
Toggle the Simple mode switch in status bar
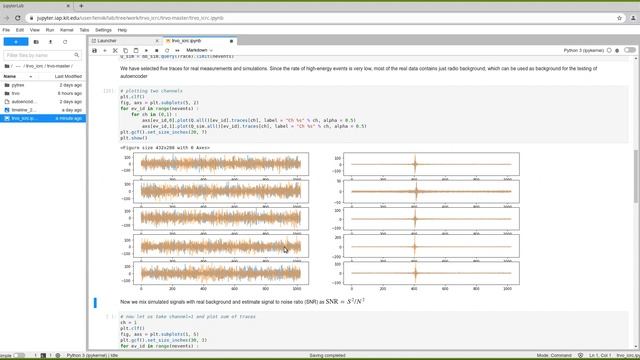coord(19,356)
